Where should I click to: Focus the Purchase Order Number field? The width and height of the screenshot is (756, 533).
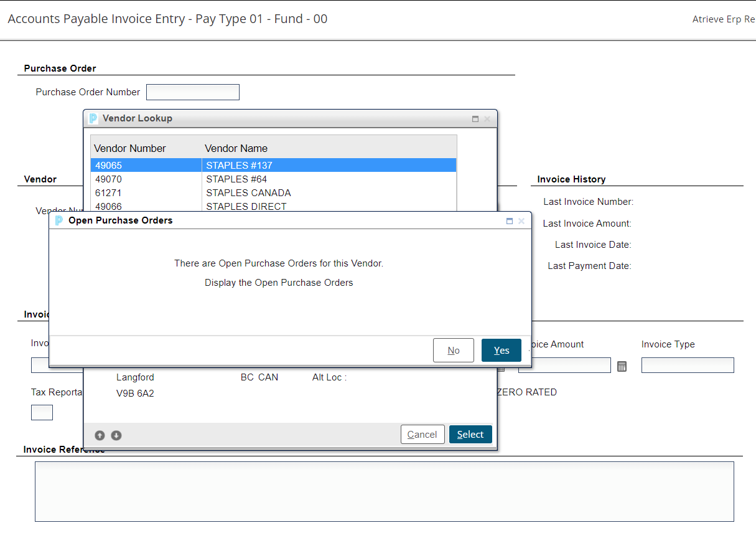[192, 92]
